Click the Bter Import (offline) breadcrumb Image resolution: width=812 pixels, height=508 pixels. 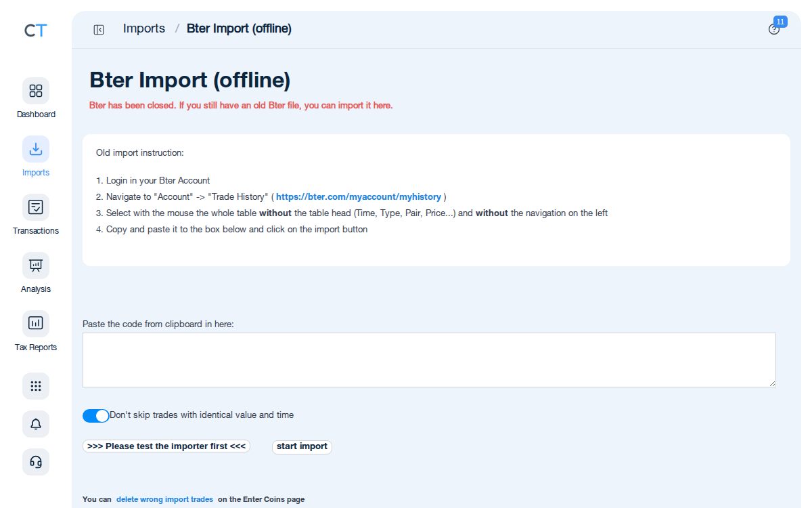tap(239, 28)
